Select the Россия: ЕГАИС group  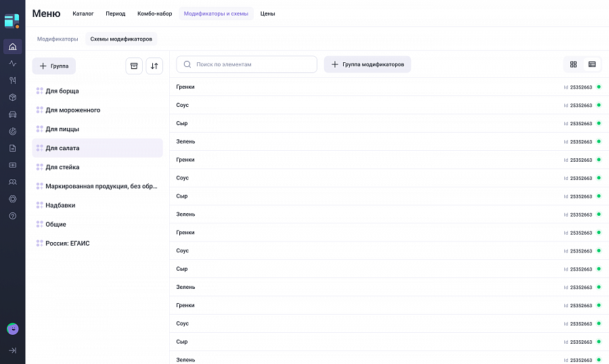(97, 243)
